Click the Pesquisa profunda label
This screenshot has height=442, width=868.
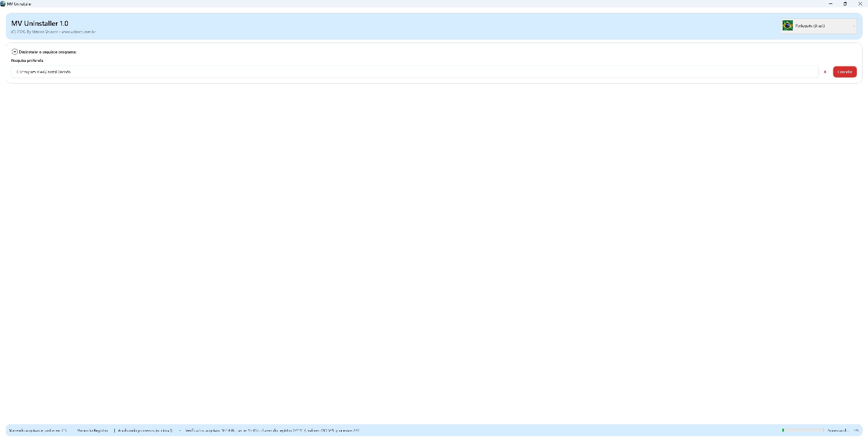[x=27, y=60]
